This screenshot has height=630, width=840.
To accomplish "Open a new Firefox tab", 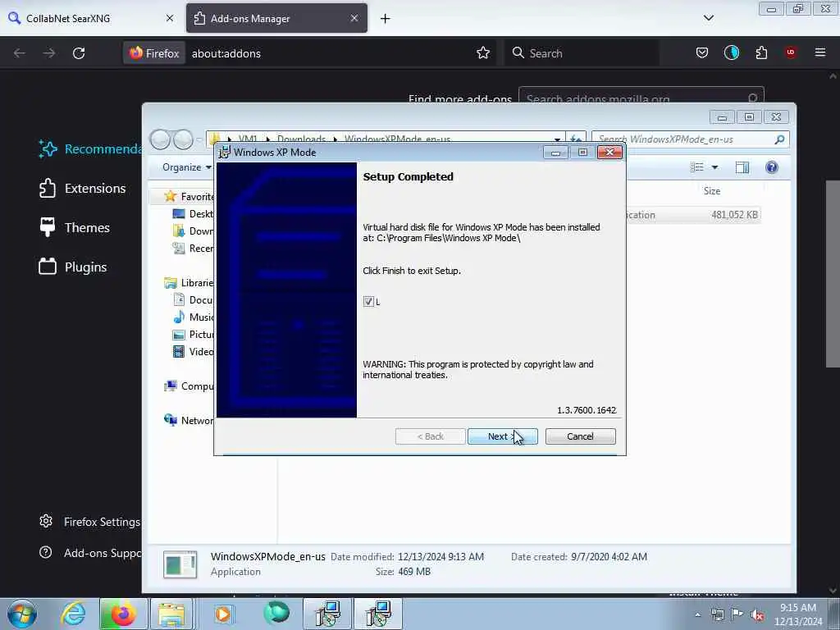I will click(x=386, y=19).
